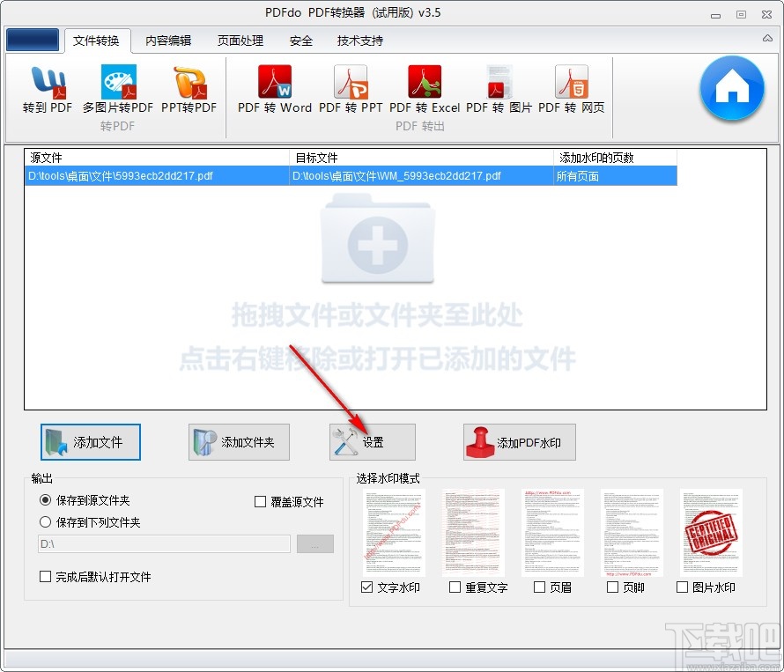Open PDF 转 PPT tool
Viewport: 784px width, 672px height.
pyautogui.click(x=351, y=90)
